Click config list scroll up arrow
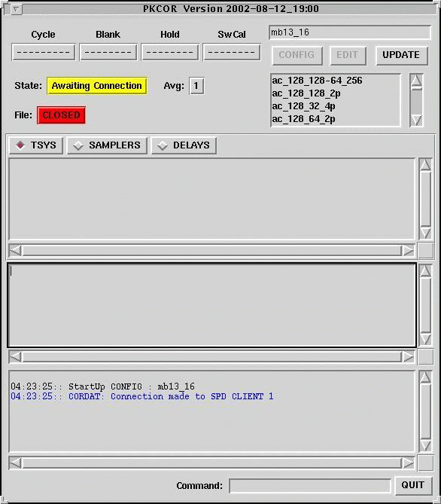Viewport: 441px width, 504px height. tap(417, 81)
